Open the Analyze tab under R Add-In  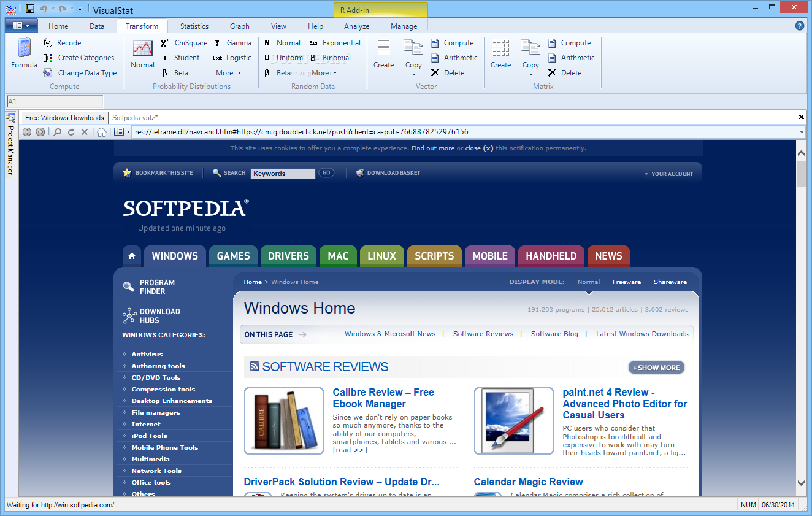357,26
